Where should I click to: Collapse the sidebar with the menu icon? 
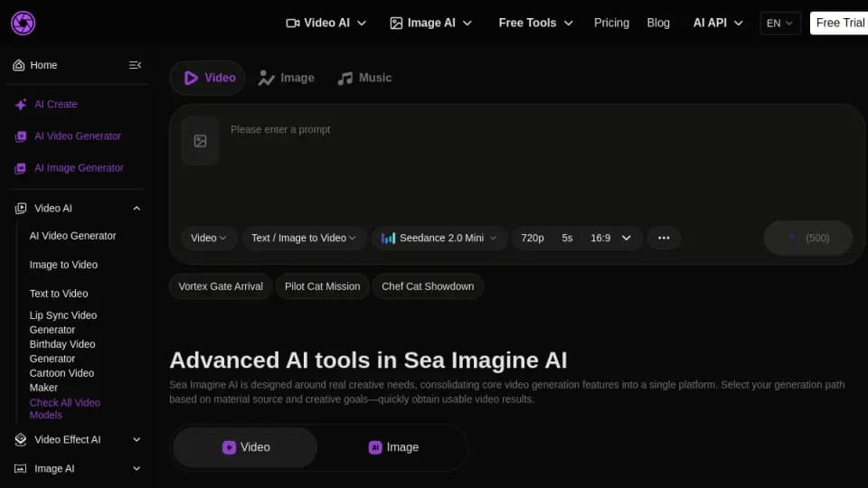[135, 65]
